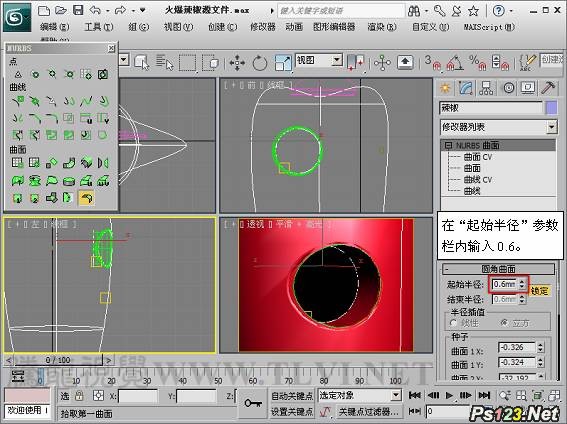The image size is (567, 424).
Task: Click the application logo button
Action: tap(17, 17)
